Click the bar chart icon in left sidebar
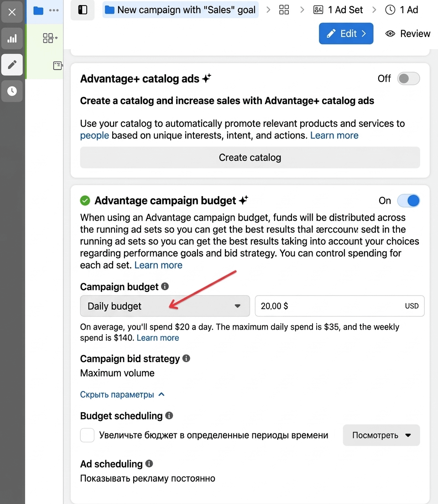The image size is (438, 504). point(12,39)
